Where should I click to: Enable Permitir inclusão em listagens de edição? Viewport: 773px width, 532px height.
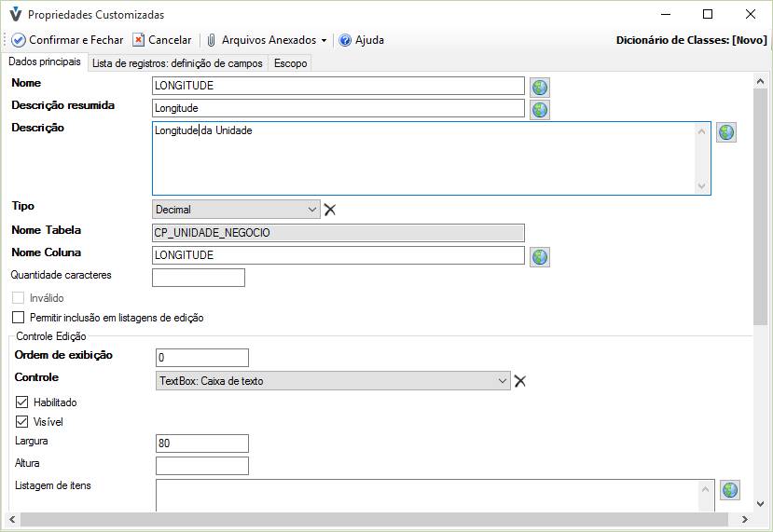(19, 318)
